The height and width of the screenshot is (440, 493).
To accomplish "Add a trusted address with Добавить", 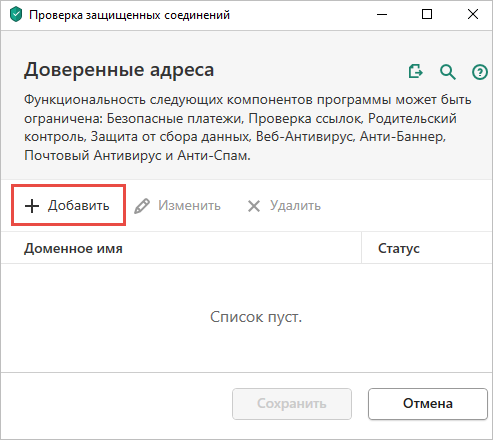I will [x=68, y=205].
